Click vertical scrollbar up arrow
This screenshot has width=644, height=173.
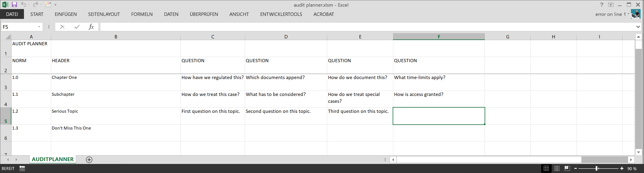coord(639,37)
